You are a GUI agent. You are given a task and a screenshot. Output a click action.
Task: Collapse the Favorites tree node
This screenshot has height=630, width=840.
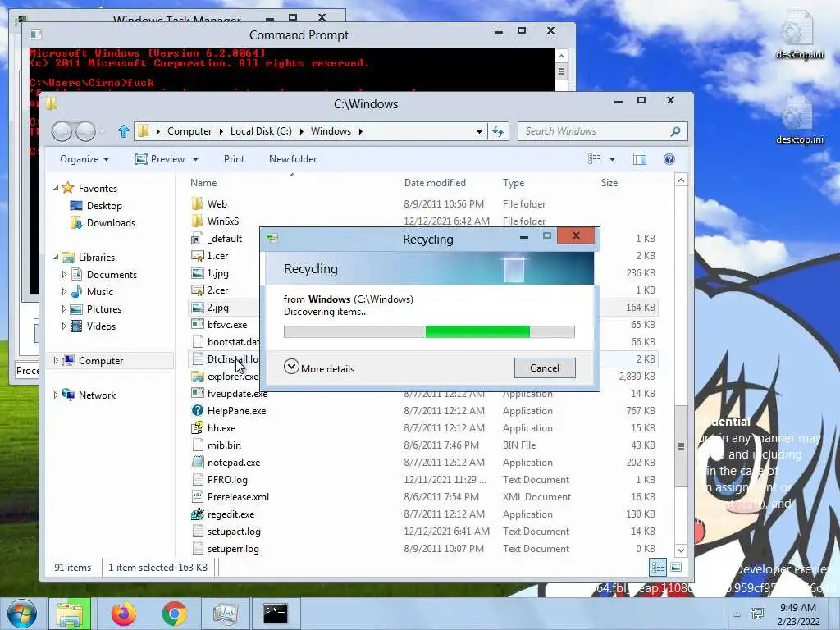coord(57,188)
